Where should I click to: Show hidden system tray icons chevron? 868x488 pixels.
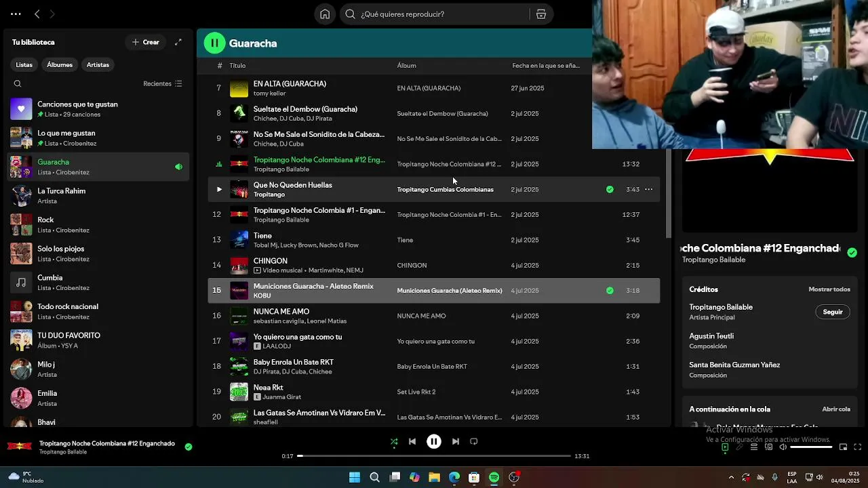coord(731,478)
